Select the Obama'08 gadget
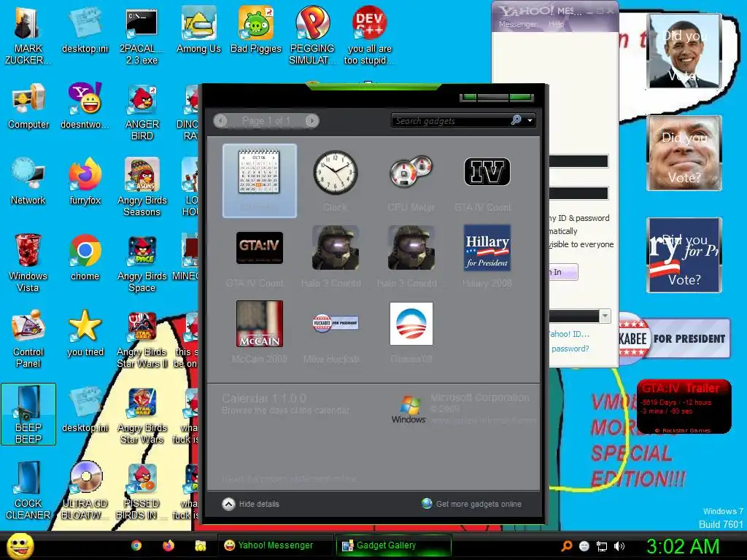Screen dimensions: 747x560 [411, 332]
